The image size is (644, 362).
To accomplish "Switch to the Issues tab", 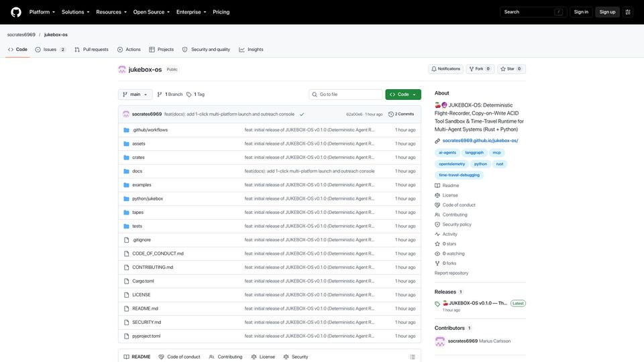I will tap(50, 50).
